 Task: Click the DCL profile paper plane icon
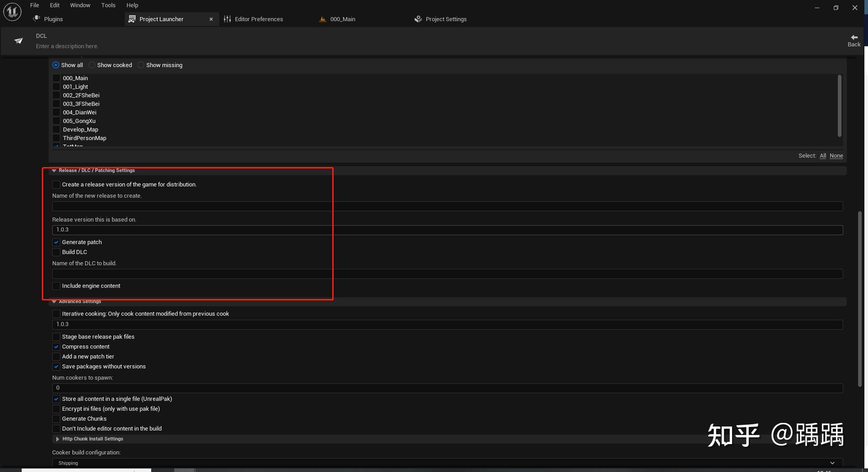click(18, 41)
